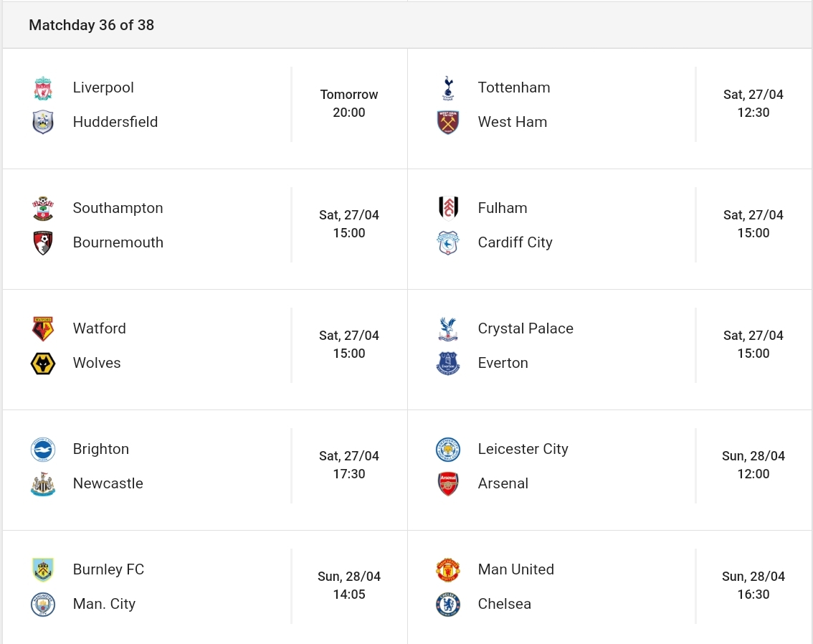Click the West Ham crest

tap(448, 122)
